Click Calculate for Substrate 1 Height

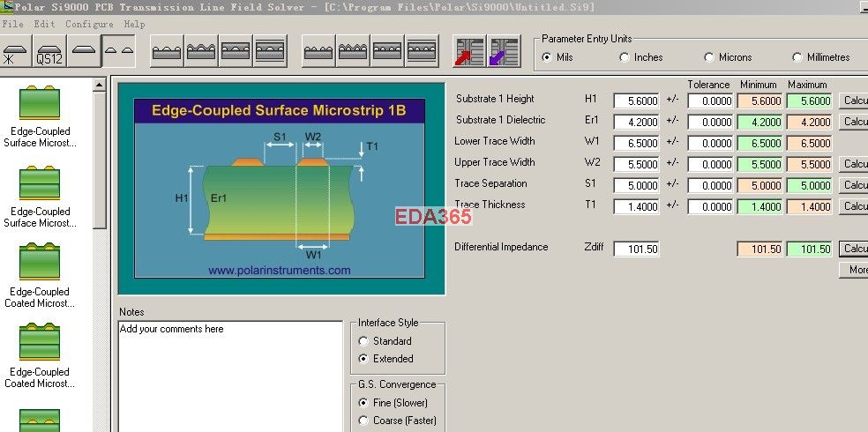pyautogui.click(x=854, y=101)
